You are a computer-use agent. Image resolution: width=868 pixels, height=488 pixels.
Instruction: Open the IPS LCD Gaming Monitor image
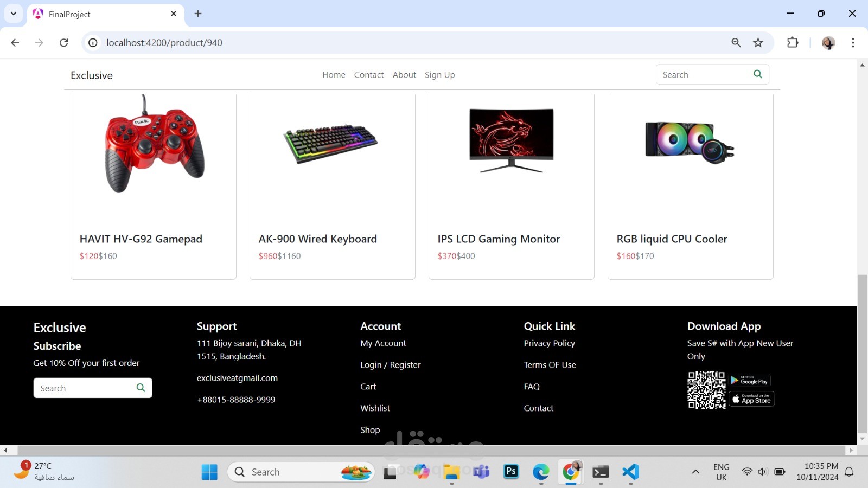point(512,140)
